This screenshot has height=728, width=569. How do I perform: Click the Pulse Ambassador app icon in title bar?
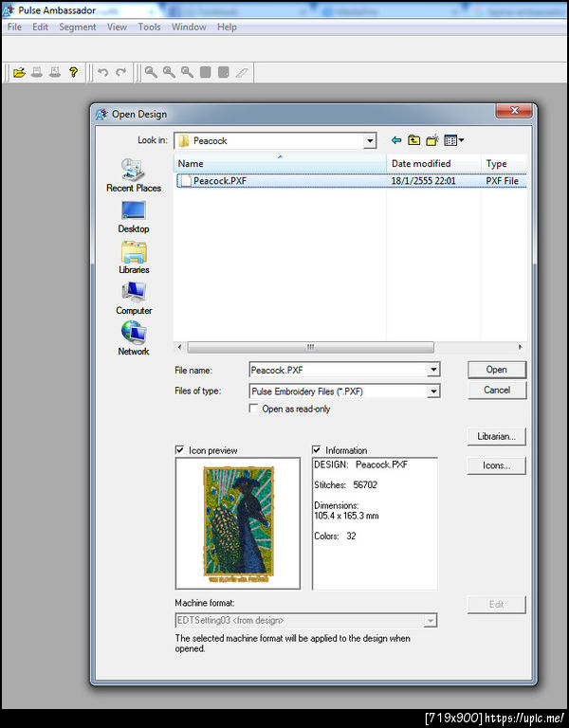tap(9, 9)
